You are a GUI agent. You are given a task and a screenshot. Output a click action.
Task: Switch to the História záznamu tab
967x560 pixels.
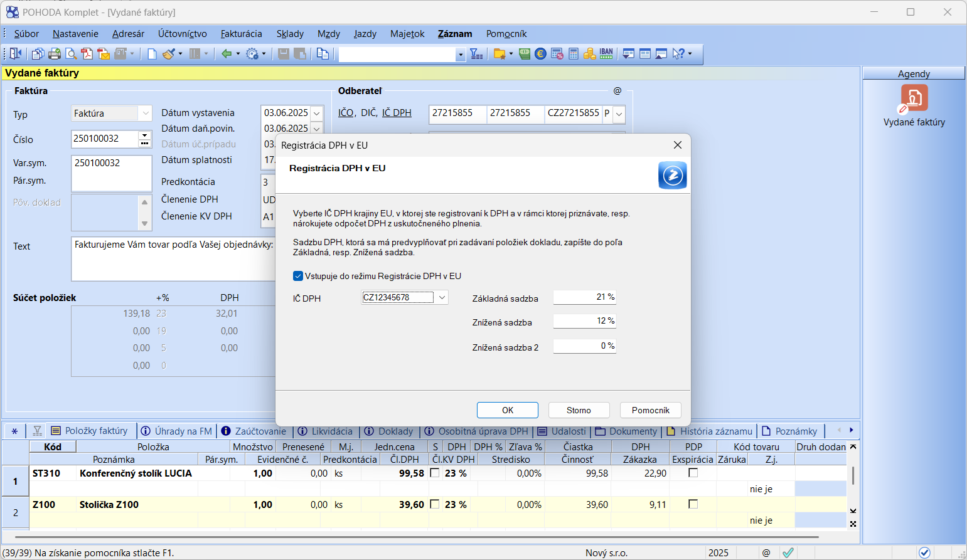tap(709, 431)
